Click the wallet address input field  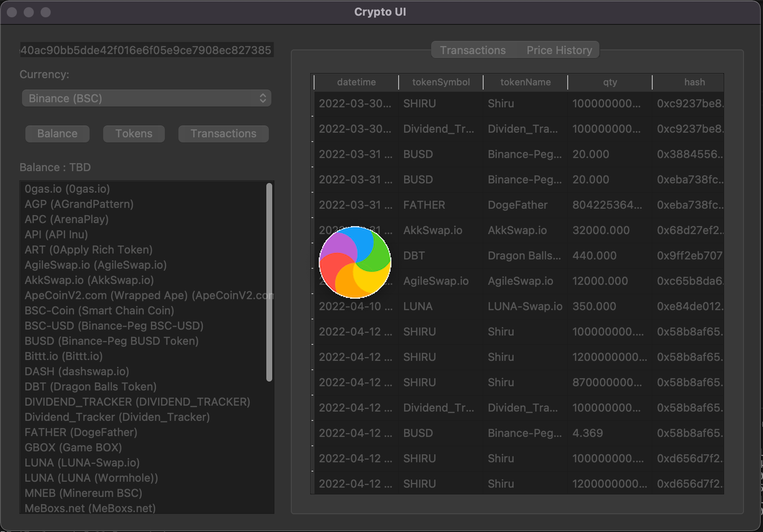pyautogui.click(x=147, y=50)
